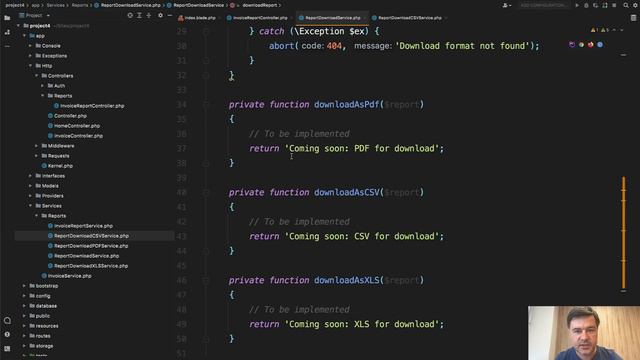
Task: Expand the Console folder
Action: pyautogui.click(x=30, y=46)
